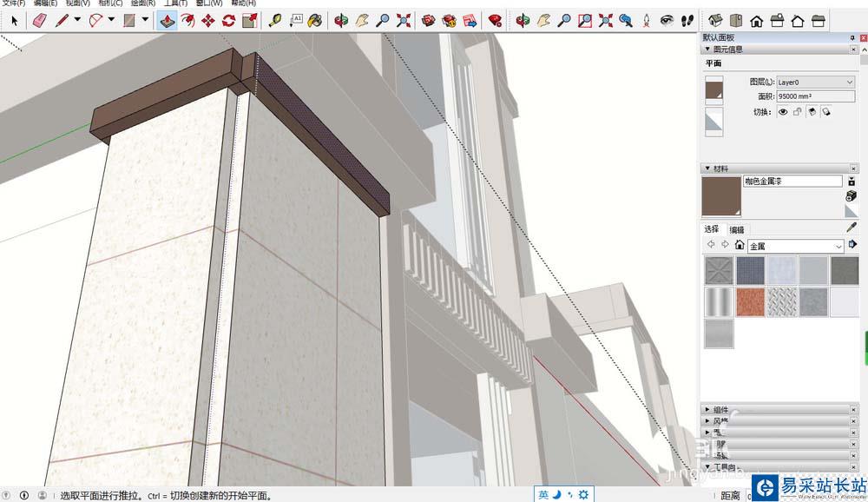Expand the 组件 panel
This screenshot has width=868, height=502.
tap(707, 409)
